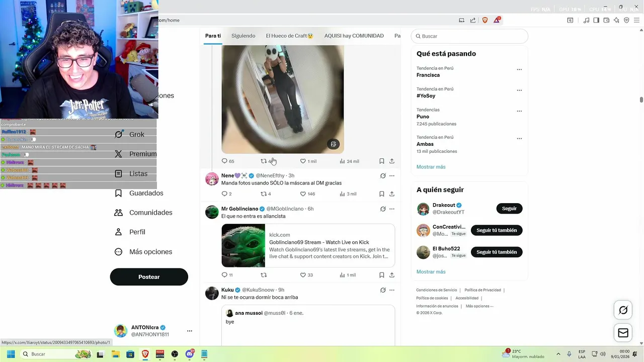
Task: Open image edit icon on the photo
Action: click(333, 144)
